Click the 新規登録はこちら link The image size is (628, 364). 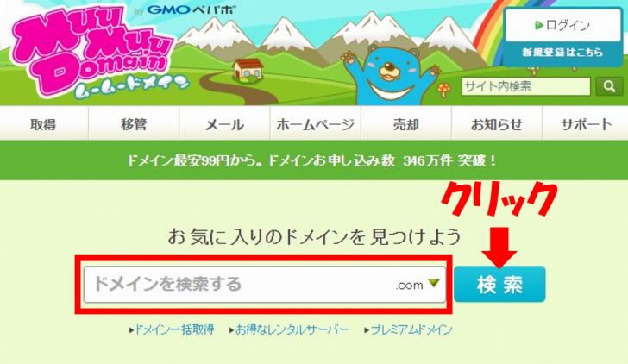[562, 53]
